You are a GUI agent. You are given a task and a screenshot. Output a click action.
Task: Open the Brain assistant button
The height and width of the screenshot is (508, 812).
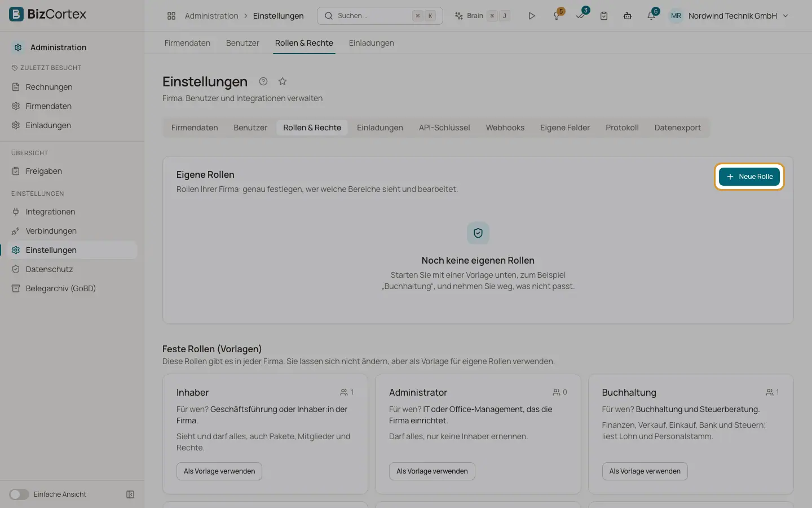click(483, 16)
